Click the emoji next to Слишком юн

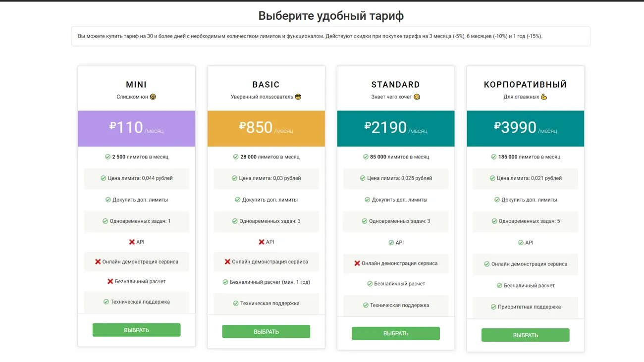tap(153, 97)
